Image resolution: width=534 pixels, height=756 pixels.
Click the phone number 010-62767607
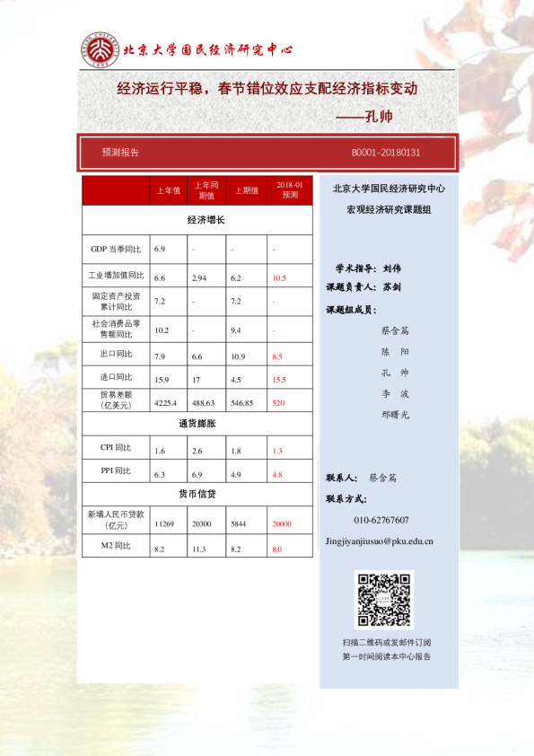pyautogui.click(x=381, y=520)
